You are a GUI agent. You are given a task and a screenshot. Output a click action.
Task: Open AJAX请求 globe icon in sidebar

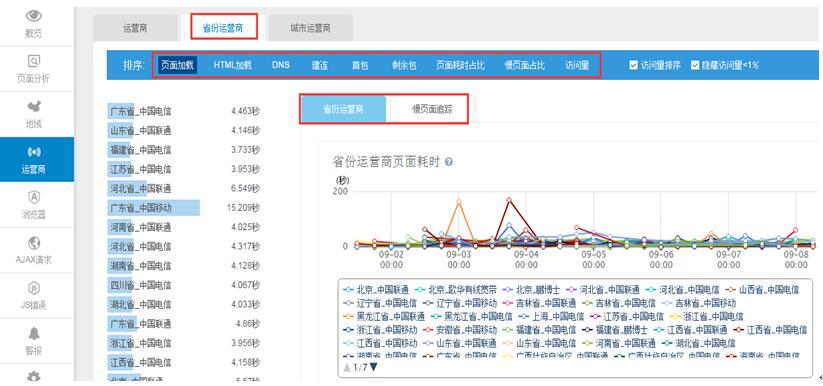pyautogui.click(x=34, y=243)
